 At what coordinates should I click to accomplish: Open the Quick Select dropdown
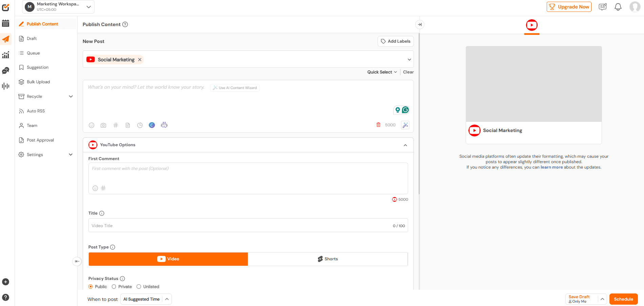click(x=382, y=72)
